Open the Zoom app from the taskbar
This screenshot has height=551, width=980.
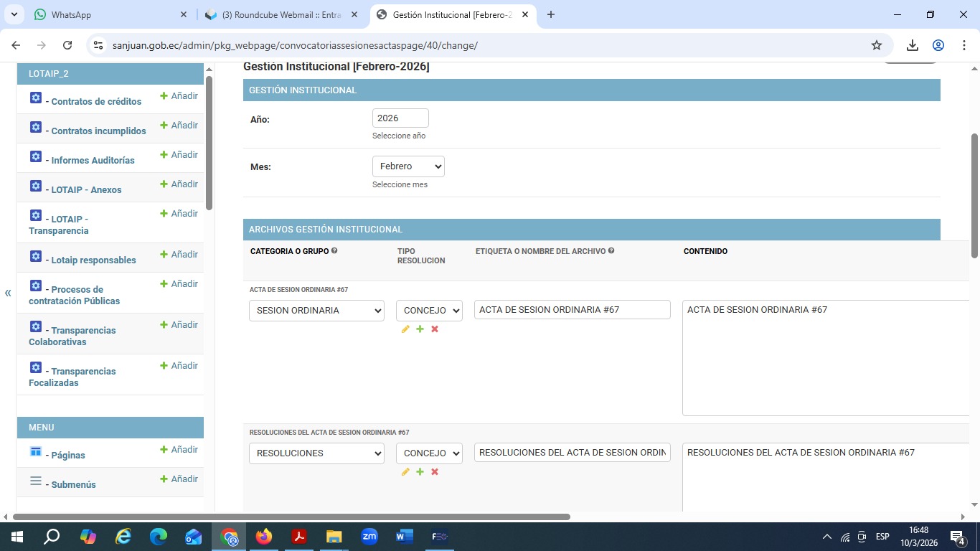point(369,536)
